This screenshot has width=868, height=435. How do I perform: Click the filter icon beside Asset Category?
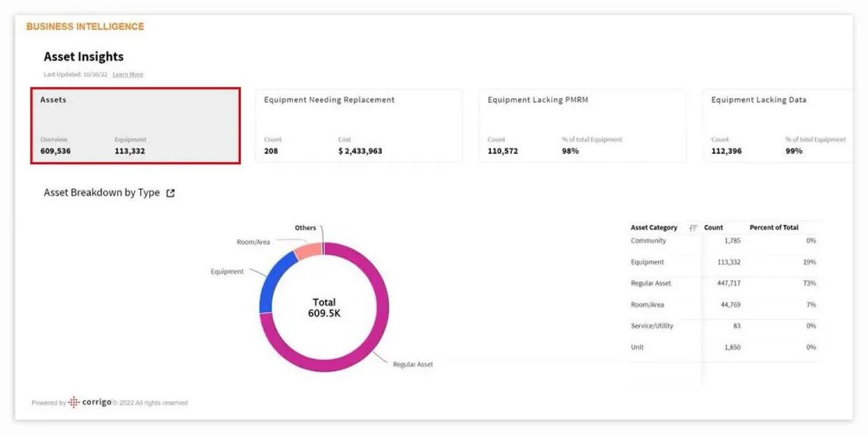click(692, 227)
